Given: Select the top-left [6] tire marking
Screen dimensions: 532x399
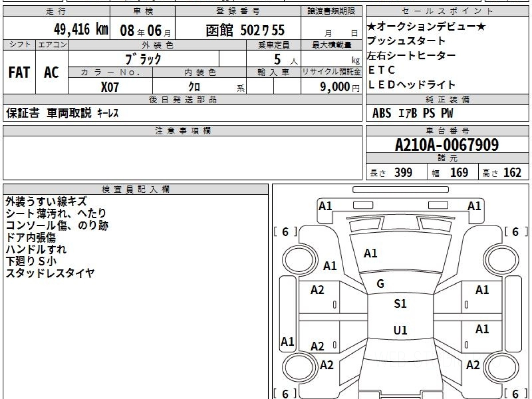Looking at the screenshot, I should (x=285, y=232).
